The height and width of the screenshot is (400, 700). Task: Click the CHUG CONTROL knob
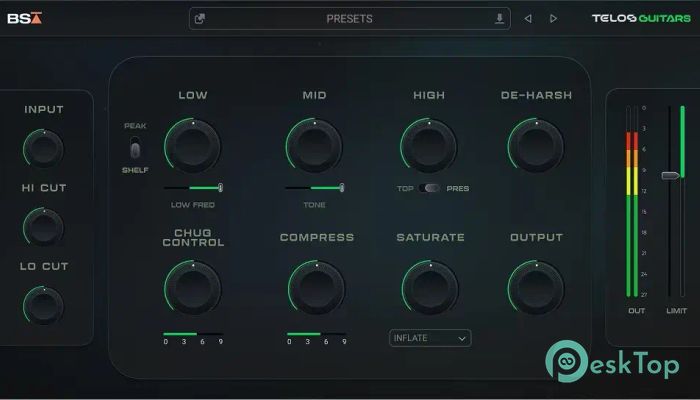[x=193, y=288]
